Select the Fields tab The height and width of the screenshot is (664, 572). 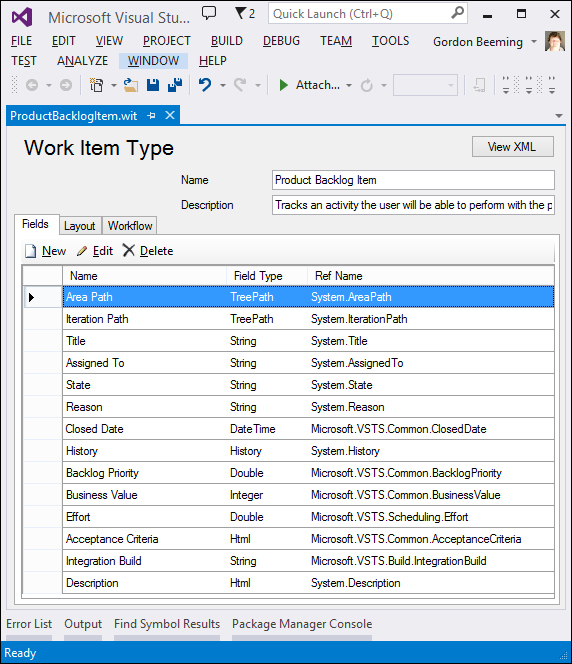(x=36, y=224)
